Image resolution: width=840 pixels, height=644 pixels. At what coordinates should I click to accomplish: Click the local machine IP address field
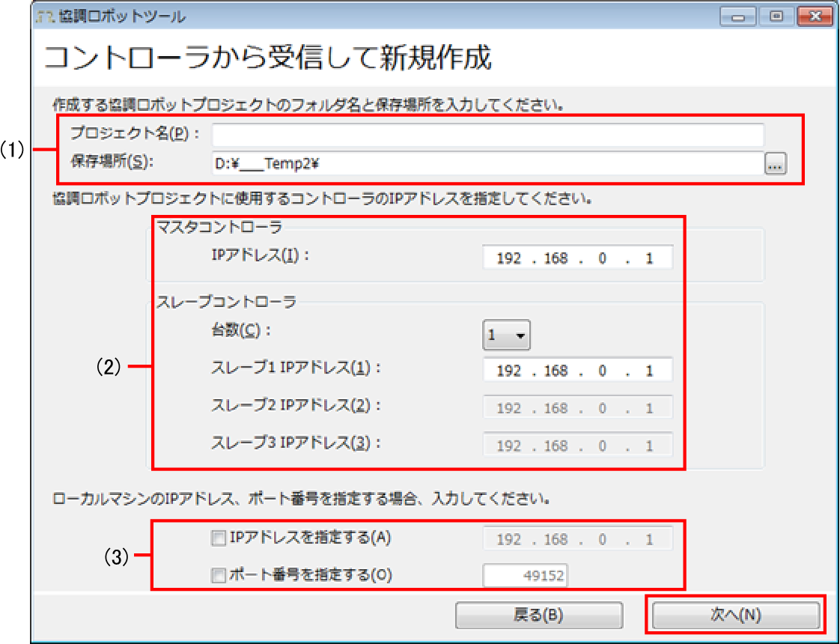pos(577,539)
